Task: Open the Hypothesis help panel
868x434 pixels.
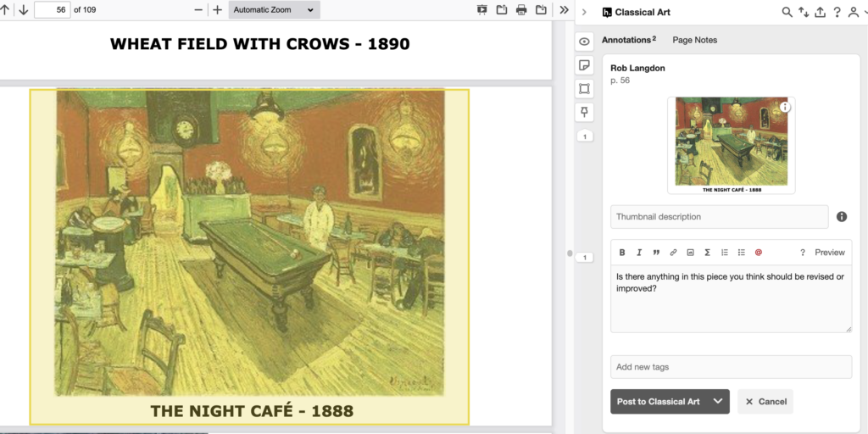Action: pos(837,12)
